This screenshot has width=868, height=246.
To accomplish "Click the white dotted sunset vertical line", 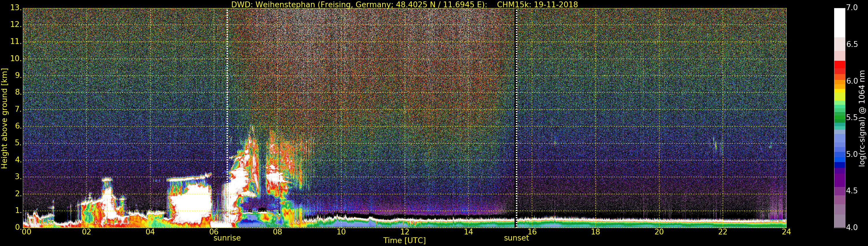I will [516, 101].
